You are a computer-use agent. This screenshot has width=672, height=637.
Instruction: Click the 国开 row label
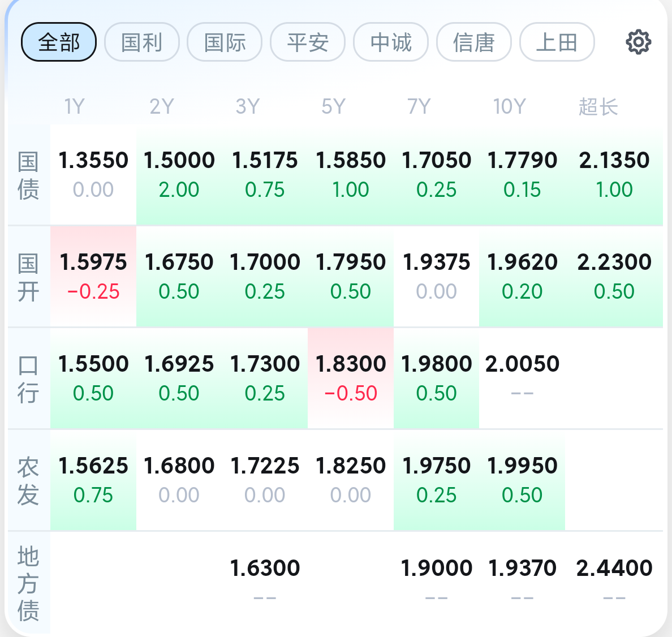(28, 277)
